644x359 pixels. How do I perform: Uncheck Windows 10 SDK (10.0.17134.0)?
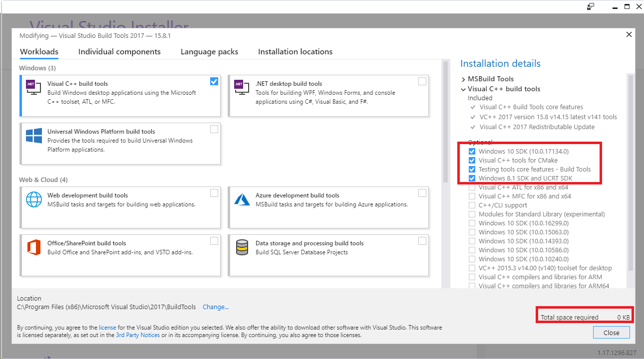pyautogui.click(x=472, y=151)
